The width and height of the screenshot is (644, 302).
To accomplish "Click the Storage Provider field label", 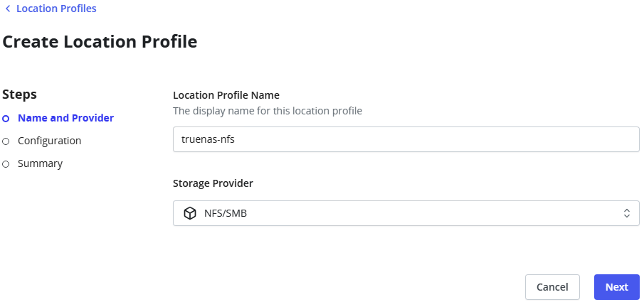I will click(213, 183).
